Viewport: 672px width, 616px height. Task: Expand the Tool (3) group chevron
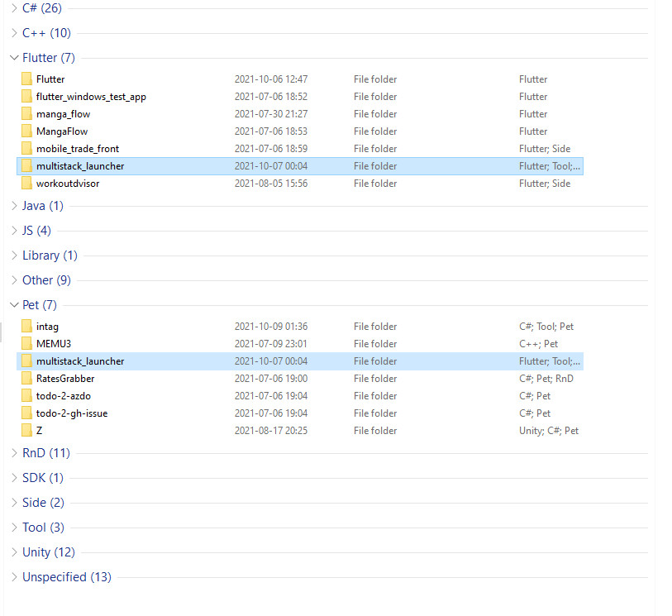pyautogui.click(x=14, y=528)
